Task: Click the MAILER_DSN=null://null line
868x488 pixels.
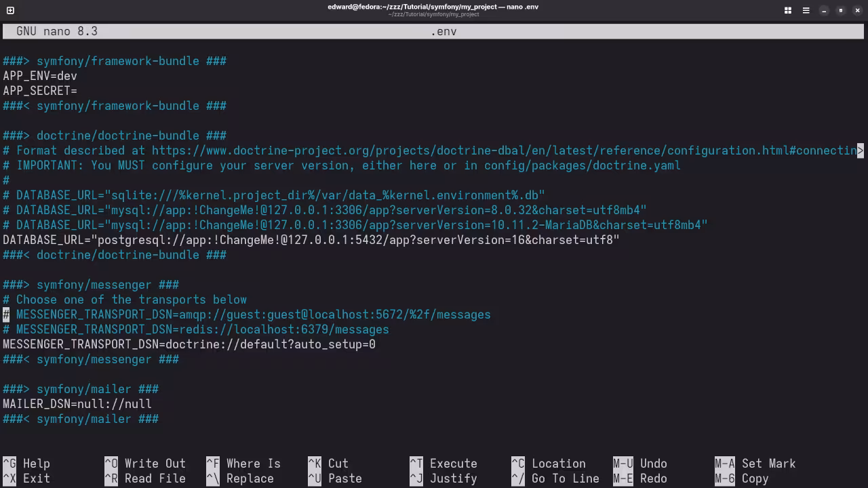Action: pos(77,404)
